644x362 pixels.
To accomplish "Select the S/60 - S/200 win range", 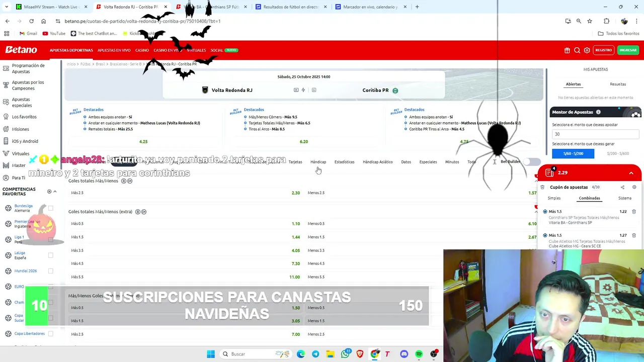I will tap(573, 153).
